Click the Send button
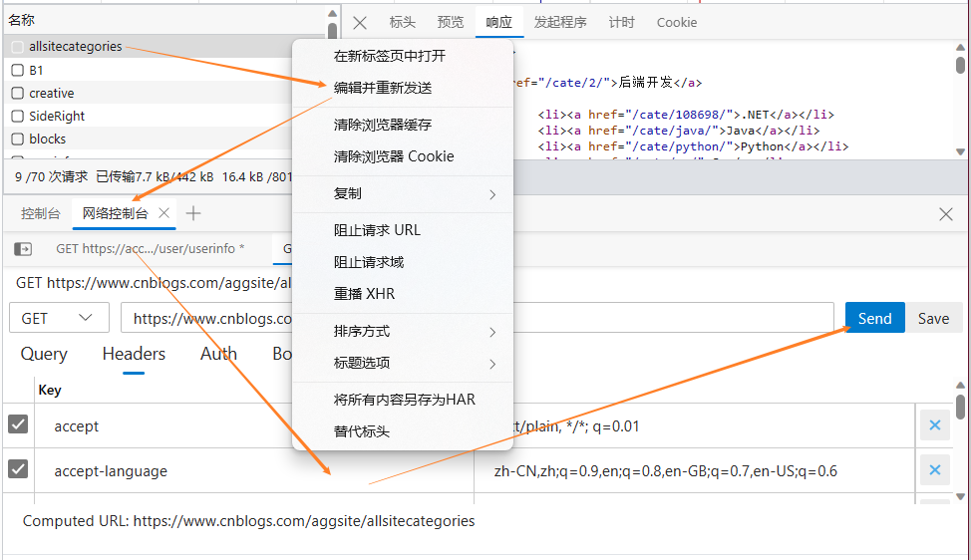 coord(874,318)
